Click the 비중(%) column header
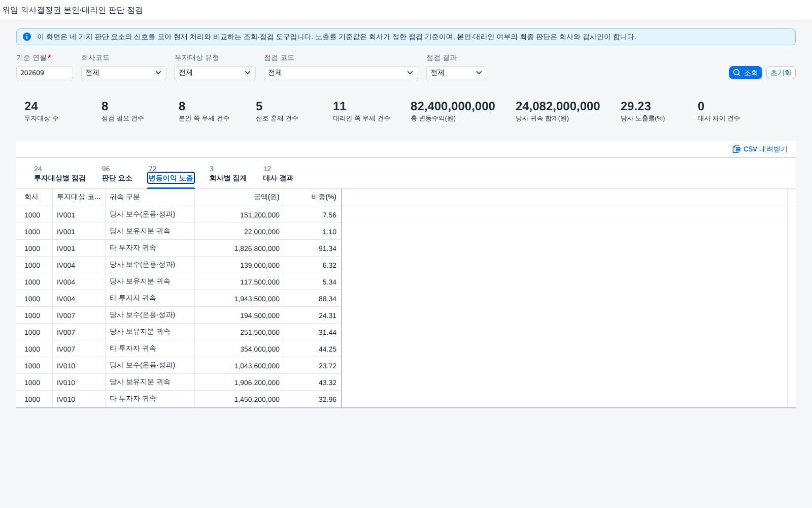812x508 pixels. point(313,197)
